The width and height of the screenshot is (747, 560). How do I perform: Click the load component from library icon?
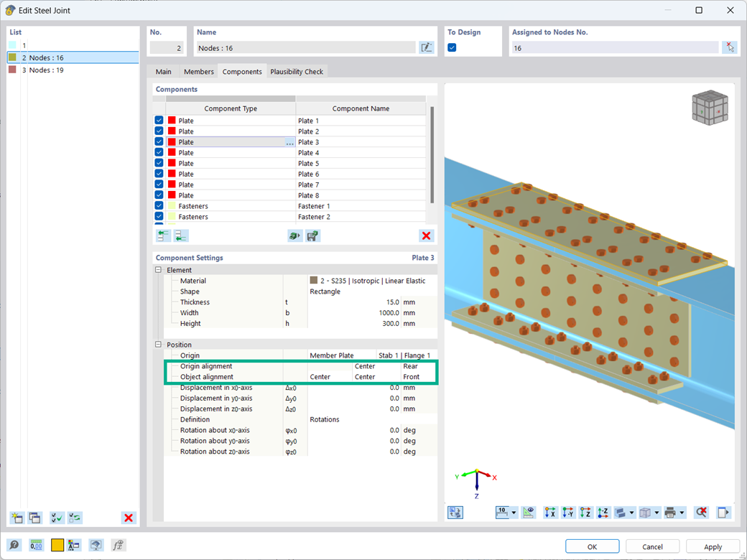click(295, 235)
